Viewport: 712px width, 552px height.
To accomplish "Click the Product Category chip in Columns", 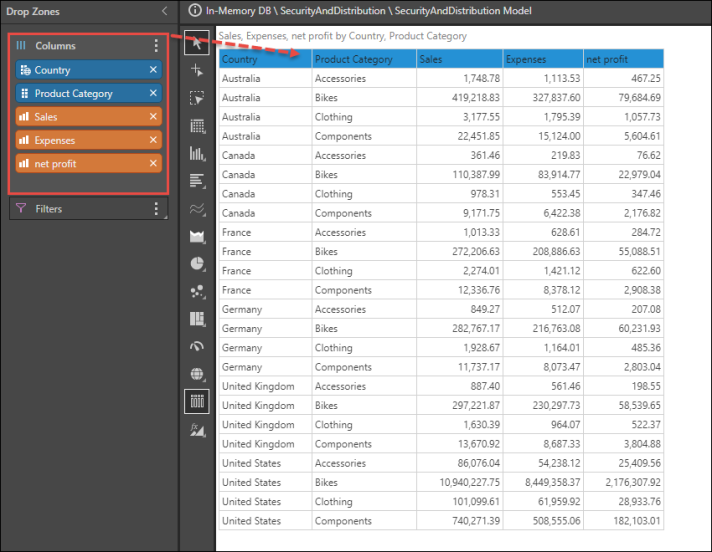I will (80, 94).
